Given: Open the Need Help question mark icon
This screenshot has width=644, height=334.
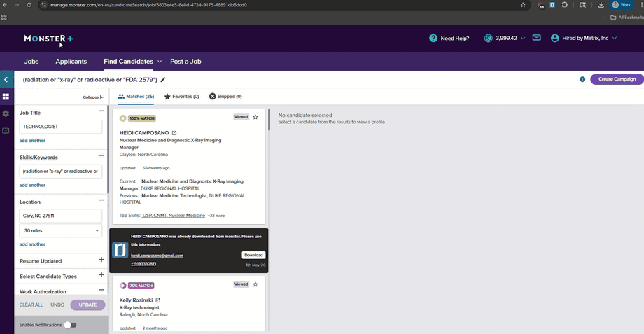Looking at the screenshot, I should (433, 39).
